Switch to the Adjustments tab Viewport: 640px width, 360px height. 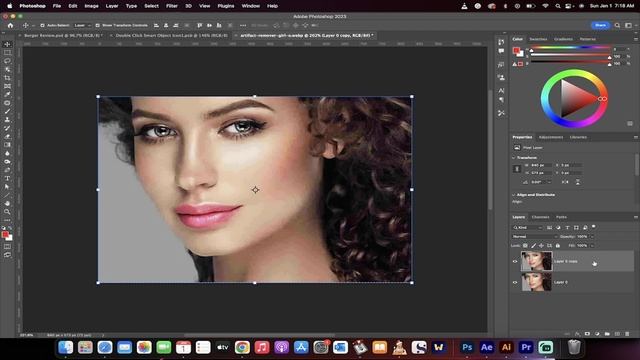click(551, 137)
